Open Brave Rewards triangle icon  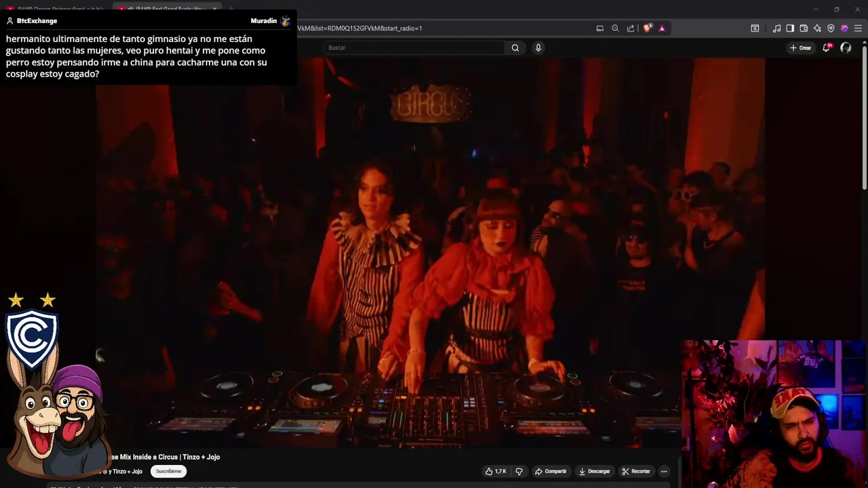[662, 28]
